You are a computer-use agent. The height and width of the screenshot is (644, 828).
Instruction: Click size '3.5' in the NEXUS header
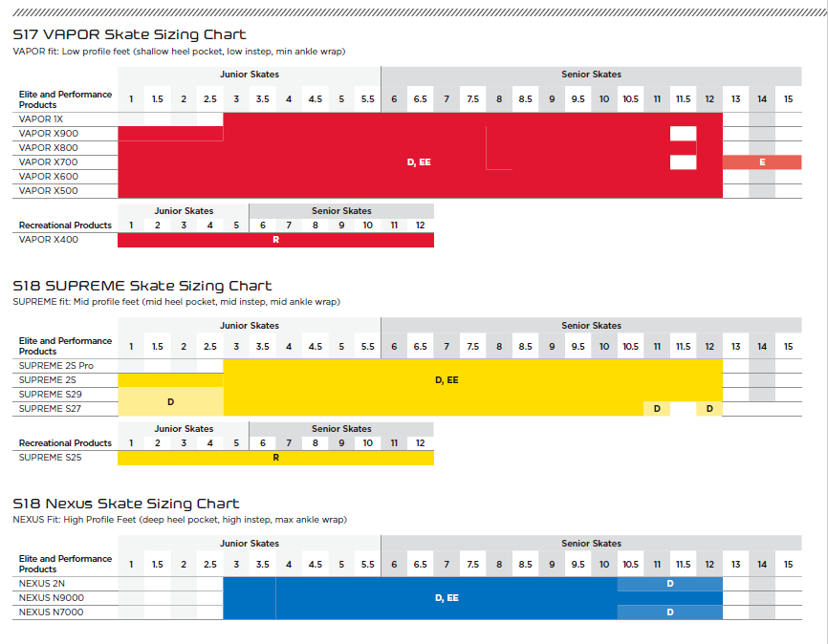[262, 565]
